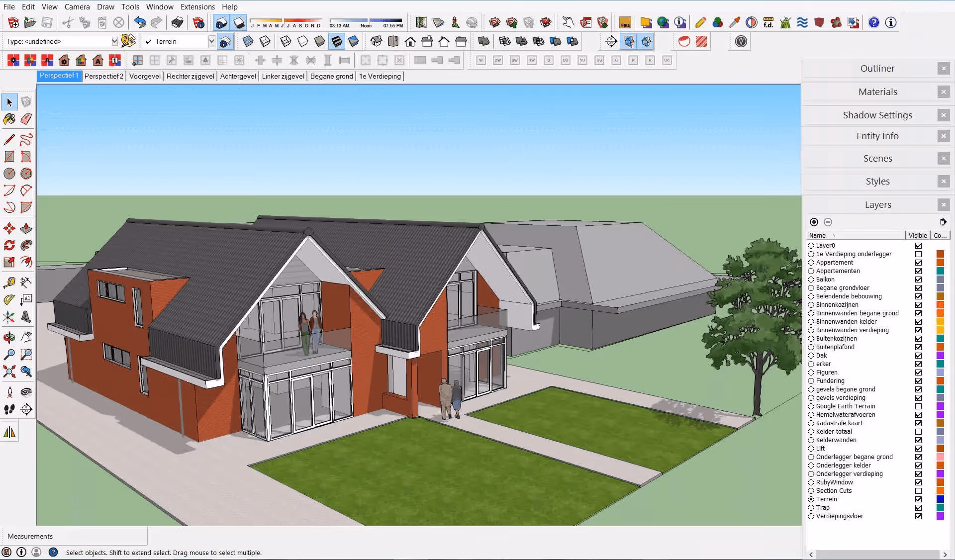
Task: Select the Zoom Extents tool
Action: (9, 372)
